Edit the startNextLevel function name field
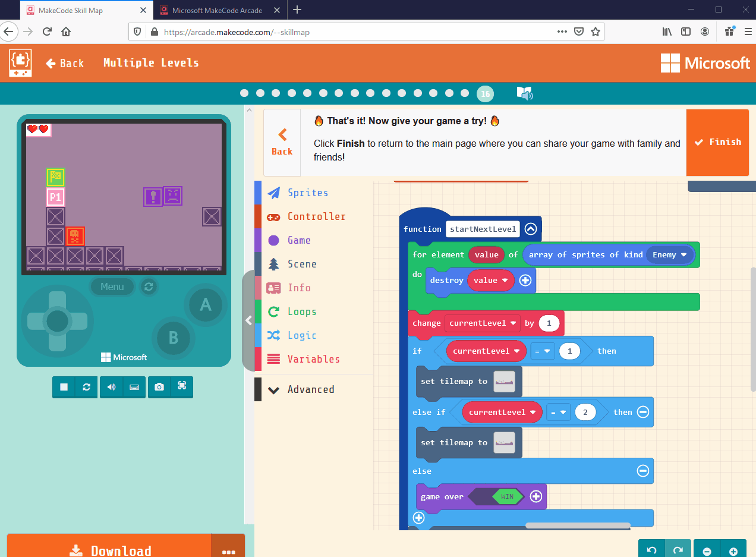Image resolution: width=756 pixels, height=557 pixels. pyautogui.click(x=483, y=229)
